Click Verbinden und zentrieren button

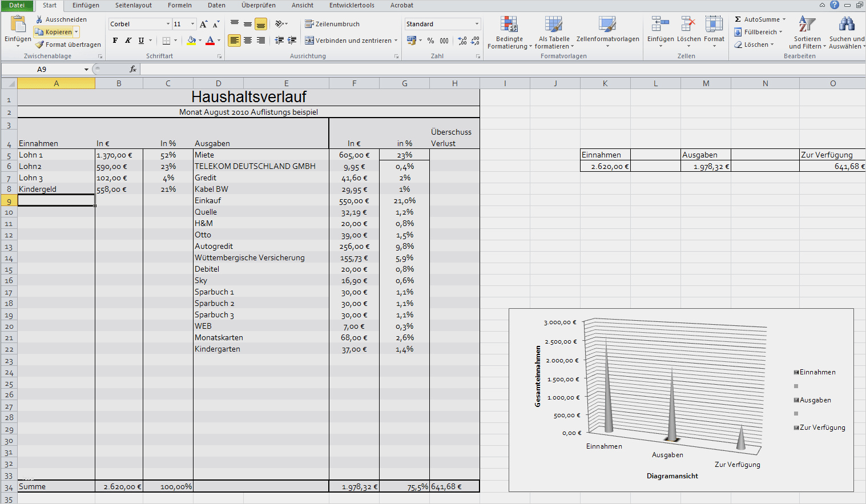(348, 41)
